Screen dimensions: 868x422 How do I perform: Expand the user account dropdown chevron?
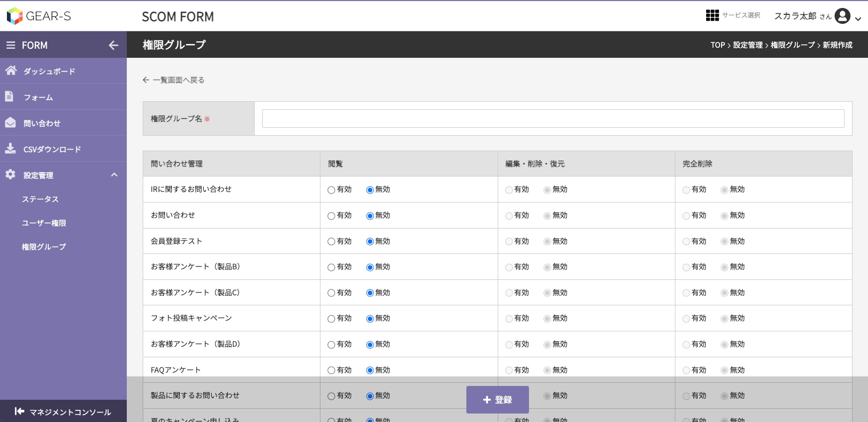click(858, 19)
